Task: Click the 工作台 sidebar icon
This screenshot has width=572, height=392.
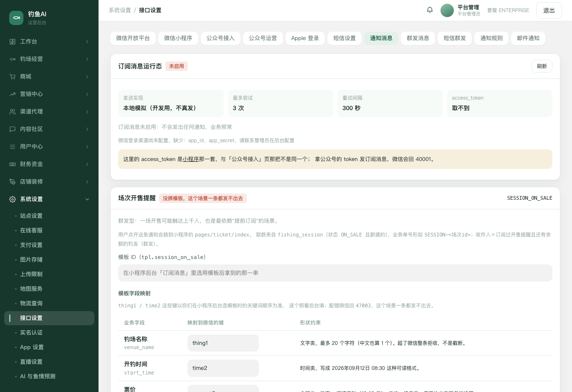Action: pos(13,42)
